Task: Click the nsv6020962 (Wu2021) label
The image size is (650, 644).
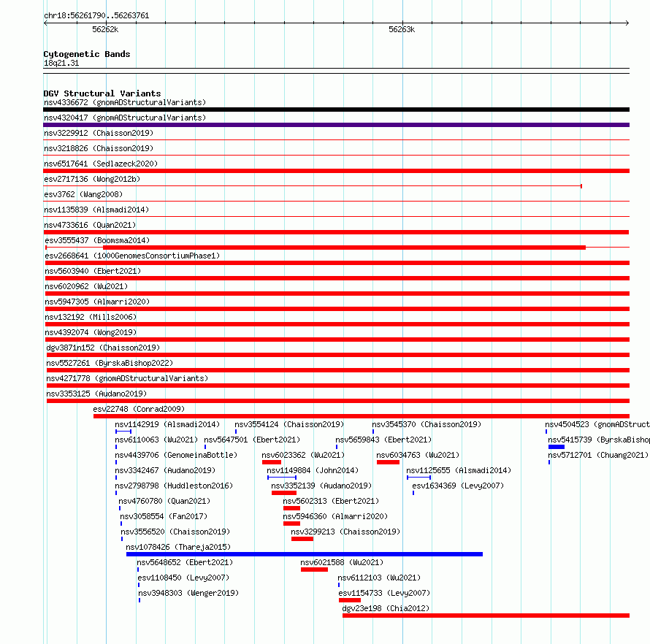Action: (x=86, y=286)
